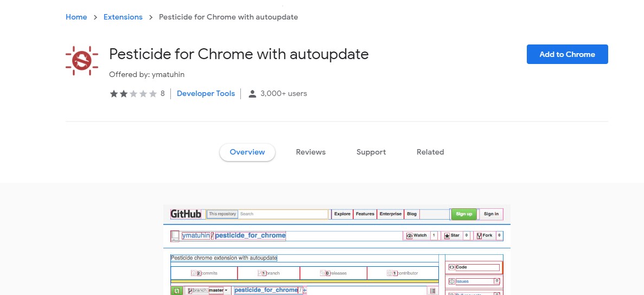Click the star rating icons

click(133, 94)
